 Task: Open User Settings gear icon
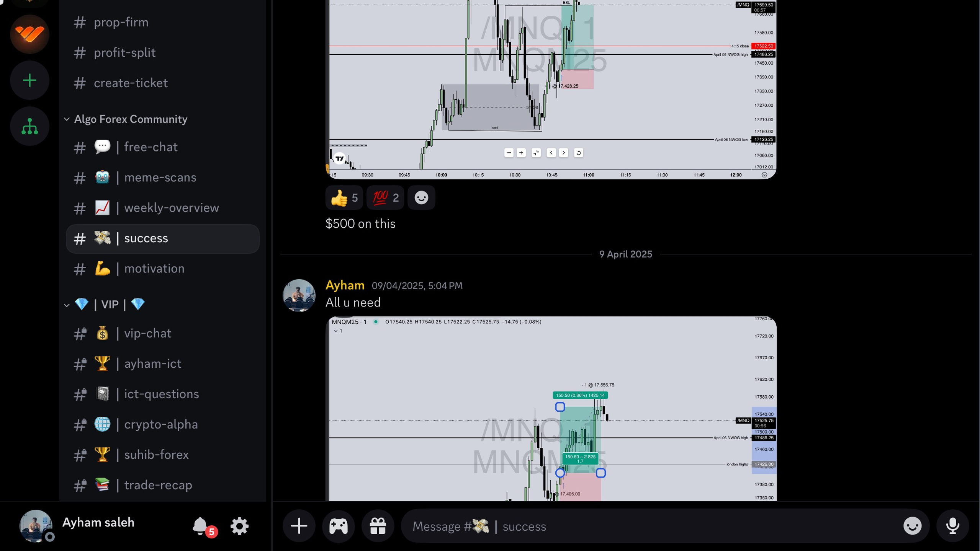tap(239, 527)
